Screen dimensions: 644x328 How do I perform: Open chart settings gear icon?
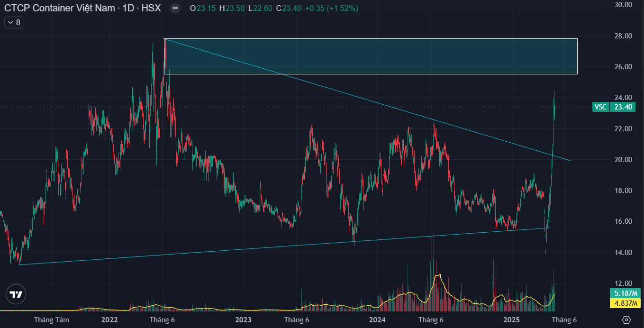(x=626, y=320)
